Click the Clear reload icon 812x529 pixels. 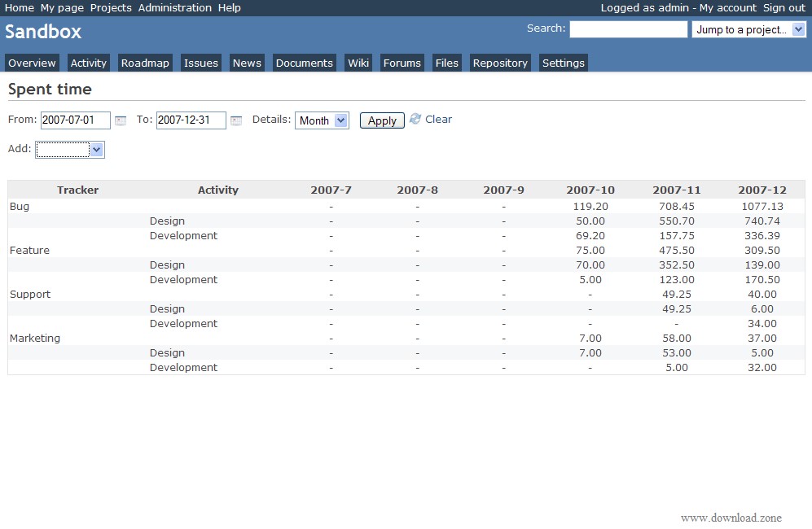pyautogui.click(x=415, y=119)
